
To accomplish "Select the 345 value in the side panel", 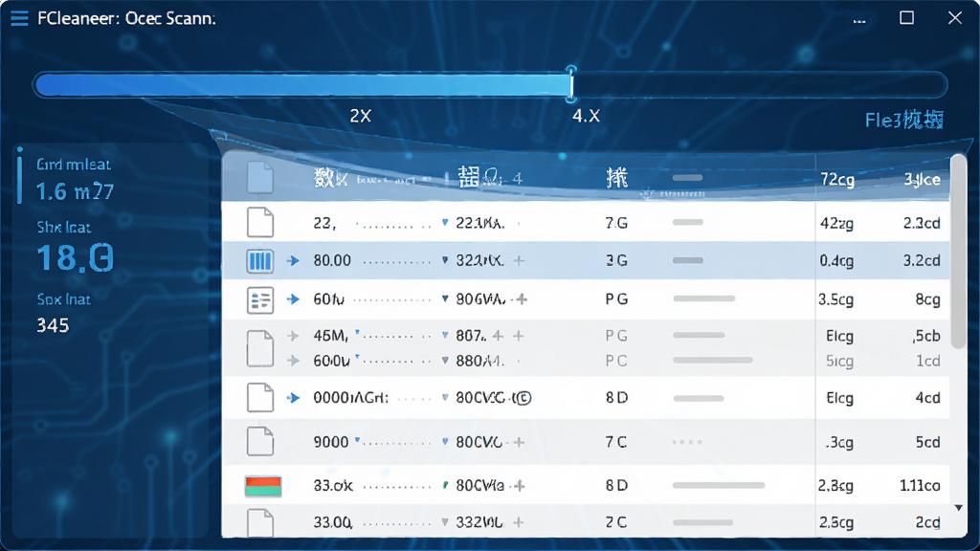I will click(x=53, y=325).
